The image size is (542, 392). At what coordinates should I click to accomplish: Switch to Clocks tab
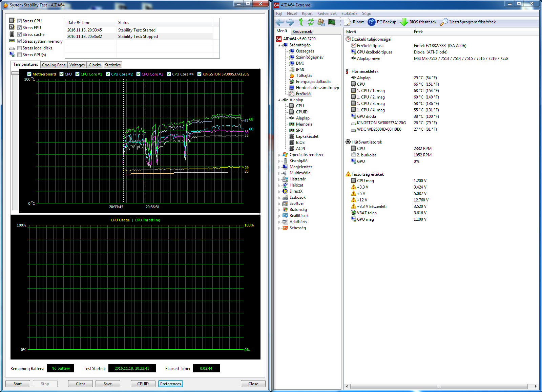(95, 65)
